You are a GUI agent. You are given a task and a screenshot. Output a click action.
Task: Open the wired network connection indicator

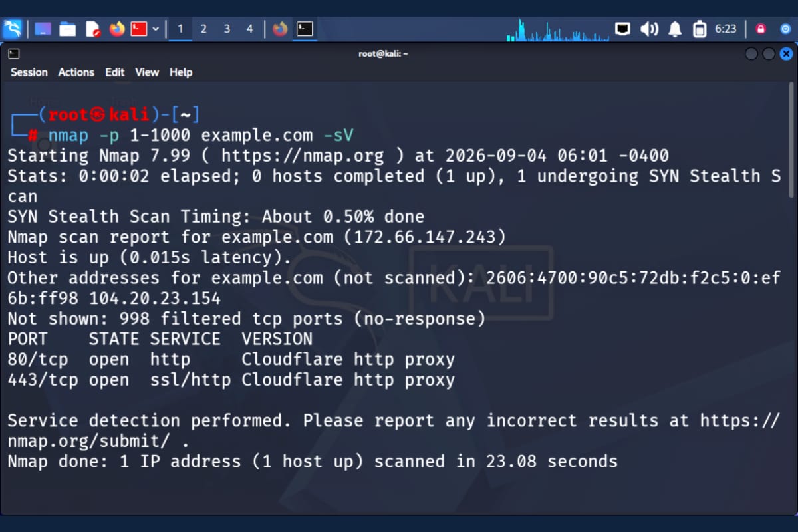coord(622,29)
